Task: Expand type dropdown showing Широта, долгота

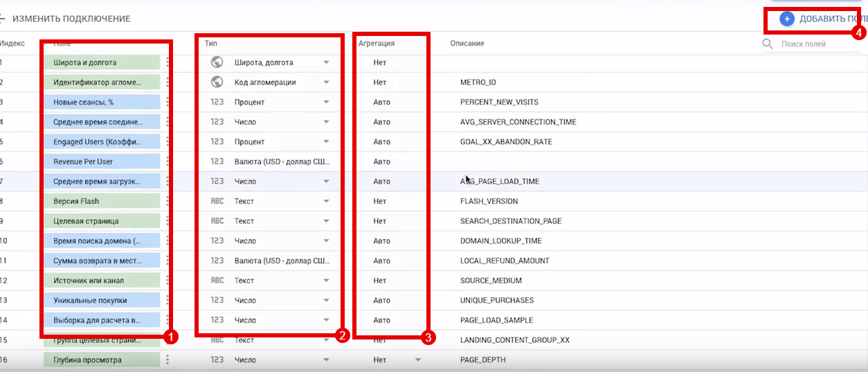Action: coord(326,62)
